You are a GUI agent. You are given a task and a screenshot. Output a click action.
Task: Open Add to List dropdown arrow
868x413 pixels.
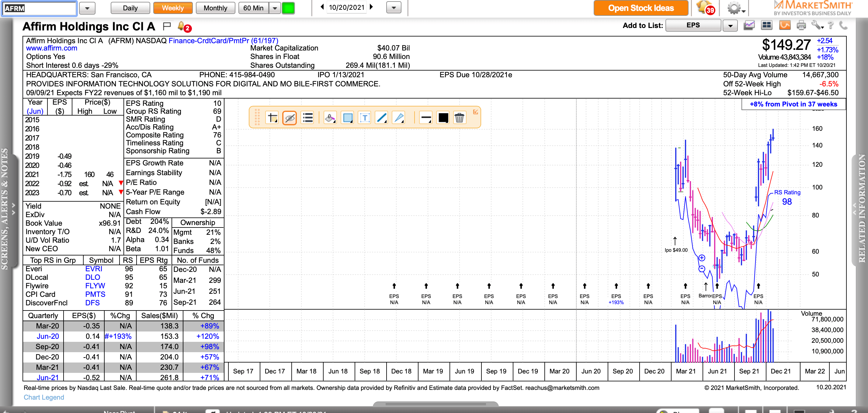(730, 26)
